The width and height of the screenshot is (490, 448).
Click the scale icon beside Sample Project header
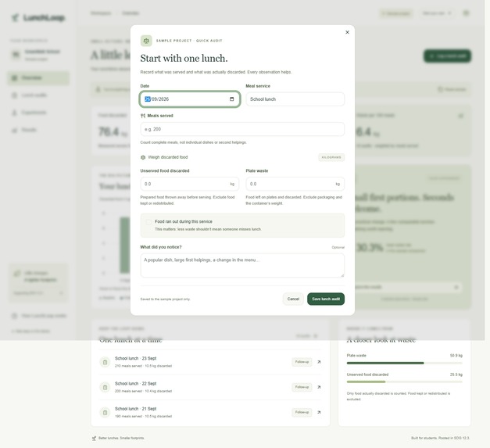(x=146, y=41)
